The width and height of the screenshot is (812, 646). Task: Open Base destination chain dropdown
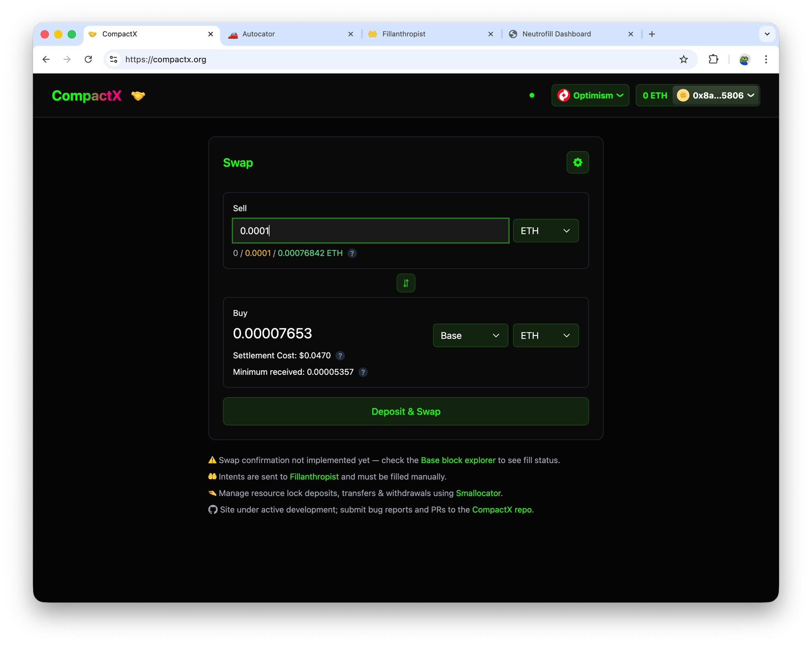[470, 335]
